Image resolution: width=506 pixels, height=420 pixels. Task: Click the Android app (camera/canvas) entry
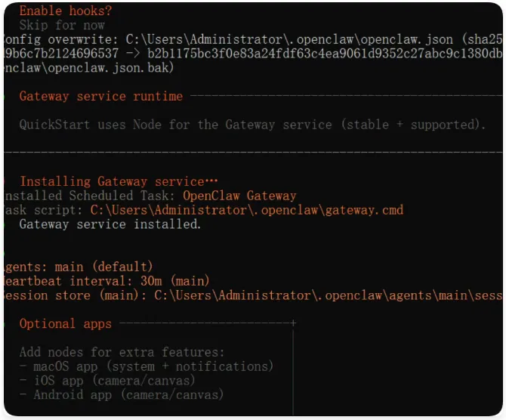point(122,395)
